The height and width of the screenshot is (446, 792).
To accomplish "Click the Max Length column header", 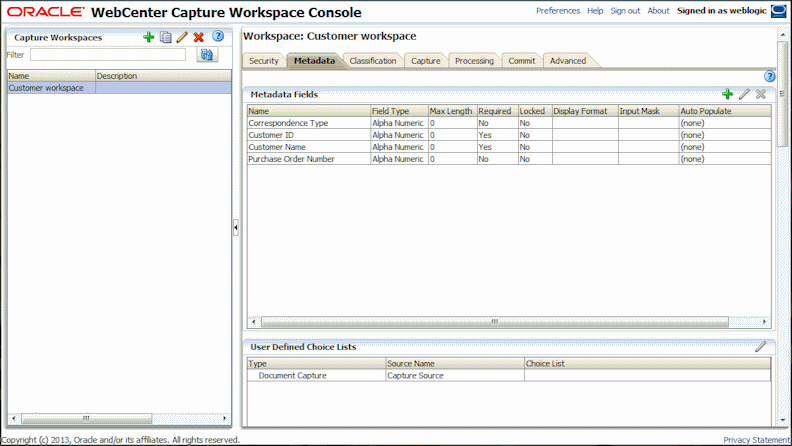I will click(x=453, y=111).
